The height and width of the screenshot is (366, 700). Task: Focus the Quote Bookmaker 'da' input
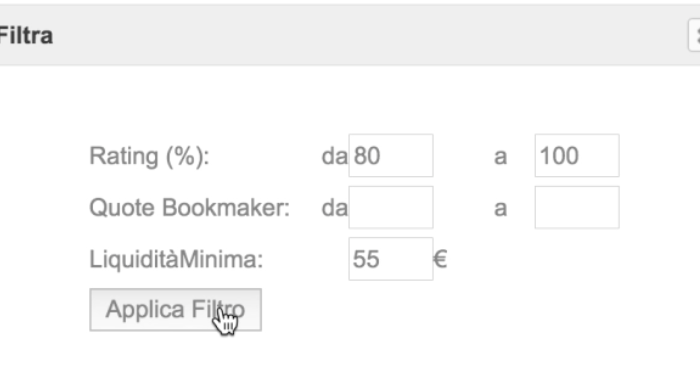(x=391, y=208)
